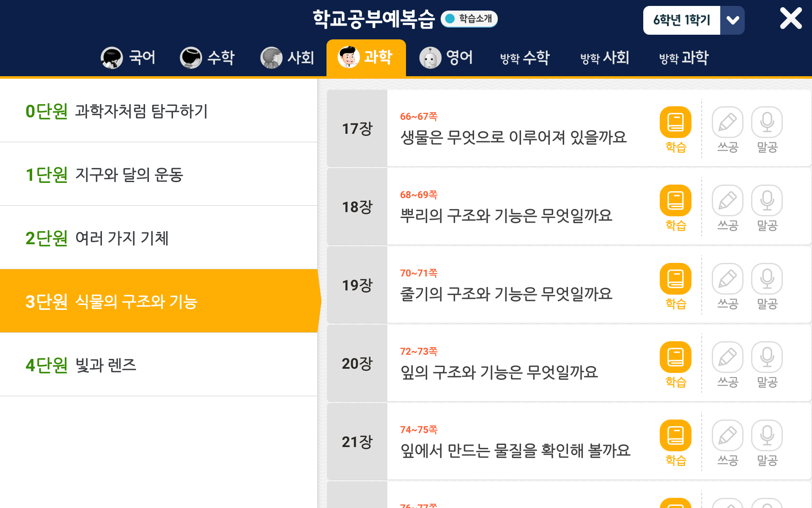Screen dimensions: 812x508
Task: Switch to the 영어 subject tab
Action: [446, 58]
